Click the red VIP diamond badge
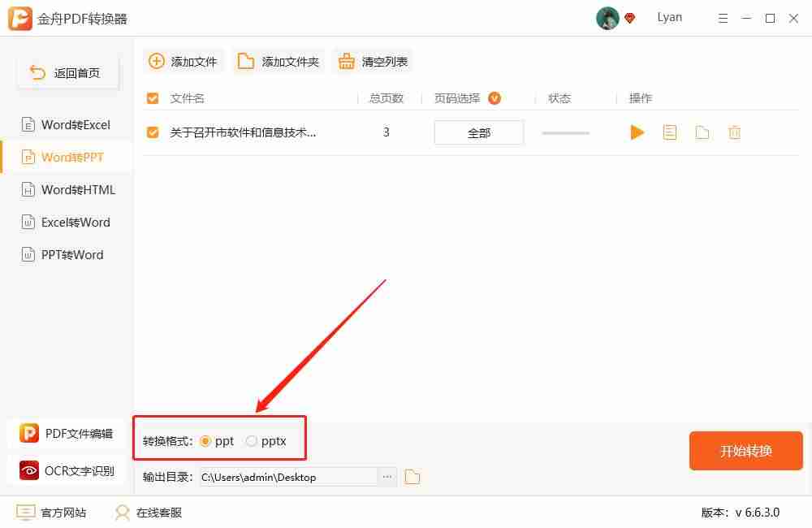The width and height of the screenshot is (812, 528). (x=630, y=19)
